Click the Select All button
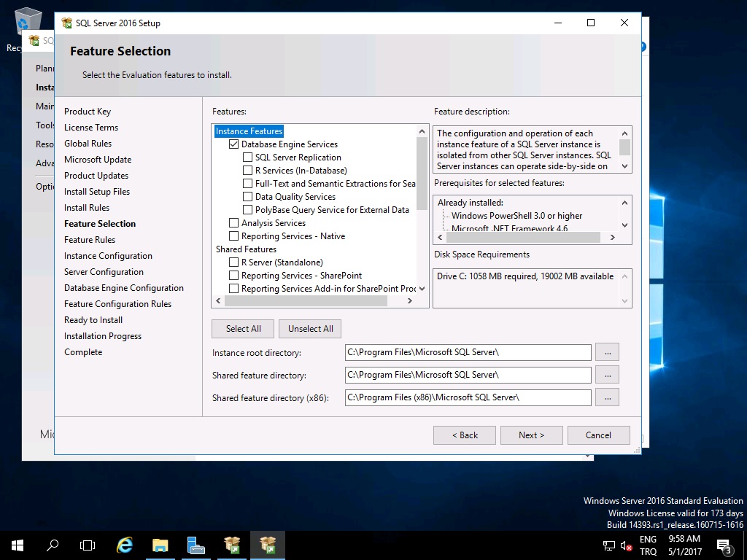The image size is (747, 560). (x=243, y=329)
